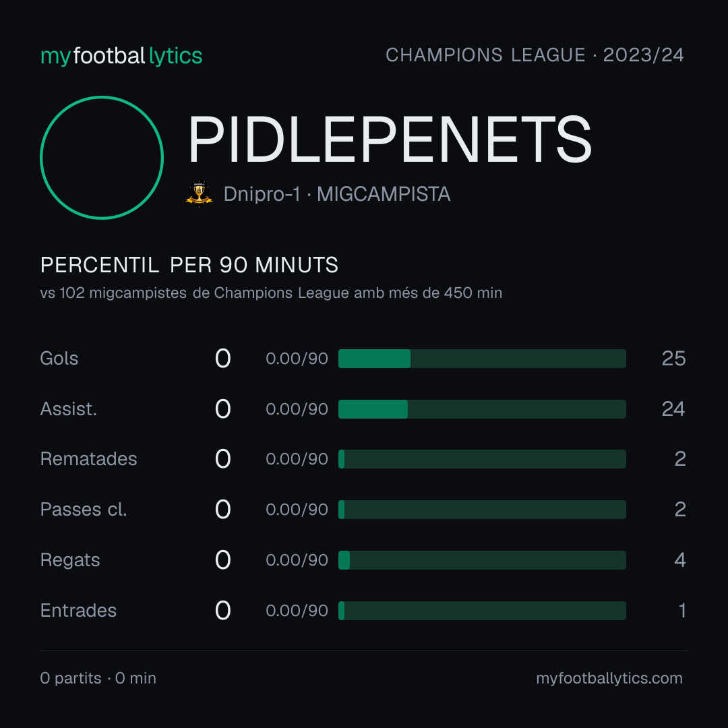Click the empty player photo circle
Image resolution: width=728 pixels, height=728 pixels.
tap(102, 157)
